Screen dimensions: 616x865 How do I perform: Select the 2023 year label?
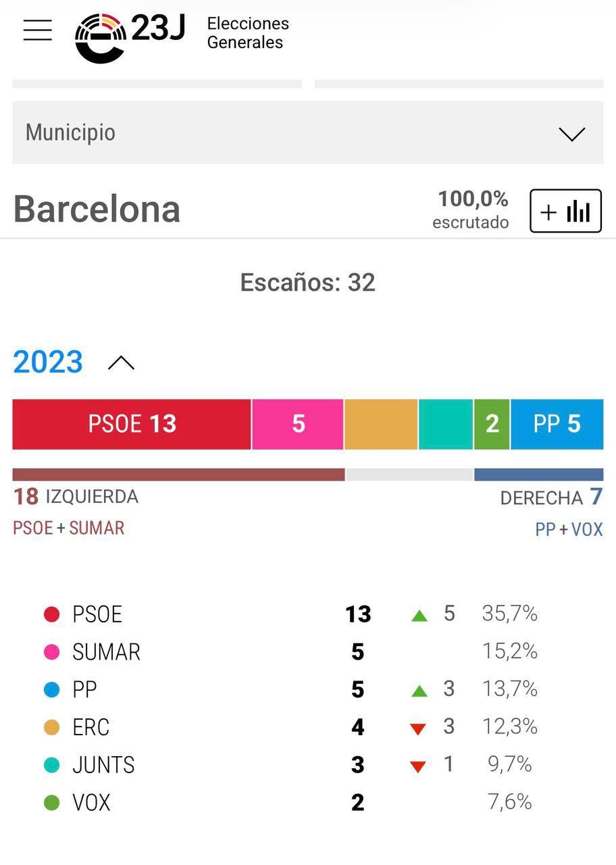(x=48, y=362)
